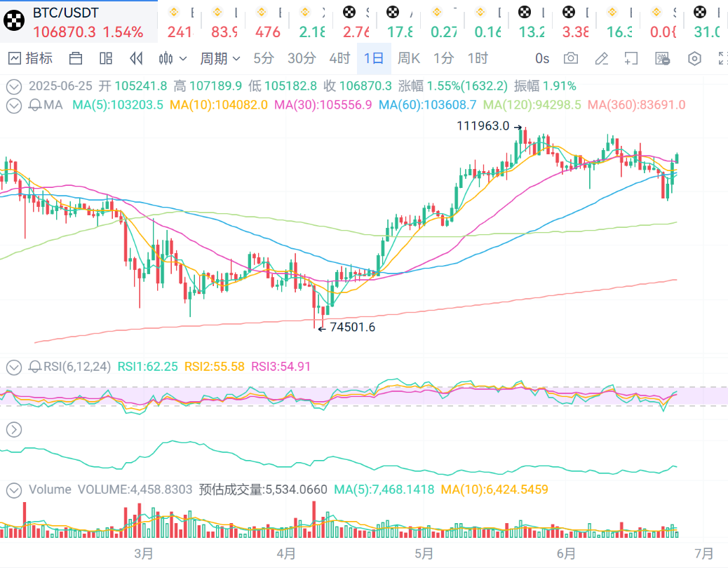
Task: Select the 4时 timeframe
Action: click(x=340, y=58)
